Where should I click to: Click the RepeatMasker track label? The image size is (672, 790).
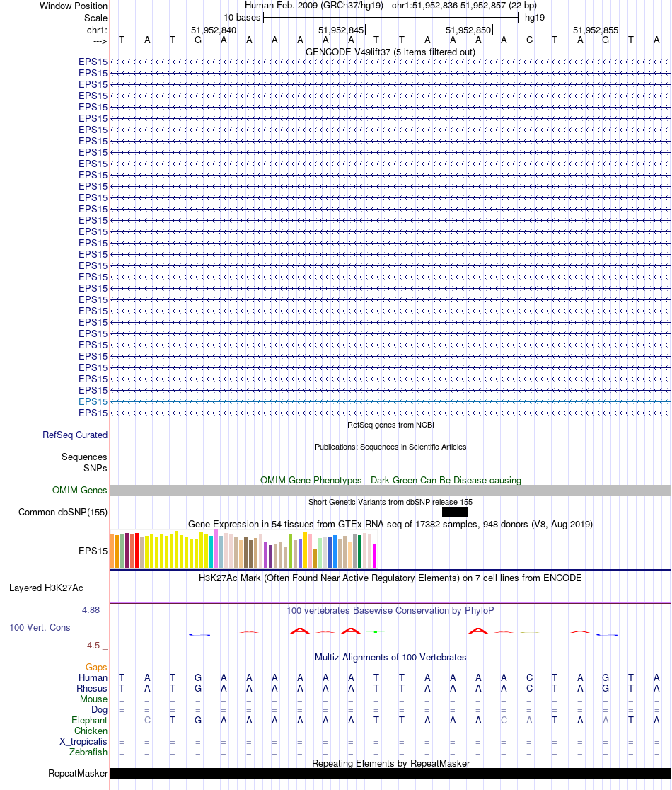pos(78,774)
